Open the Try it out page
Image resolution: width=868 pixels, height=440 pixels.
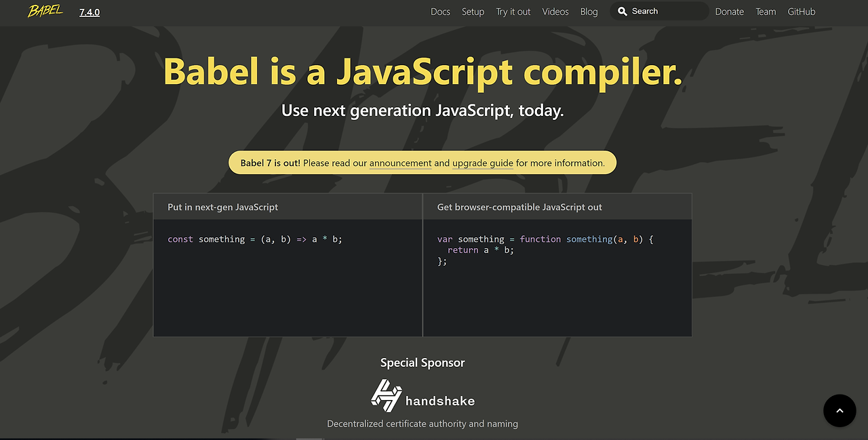coord(513,12)
